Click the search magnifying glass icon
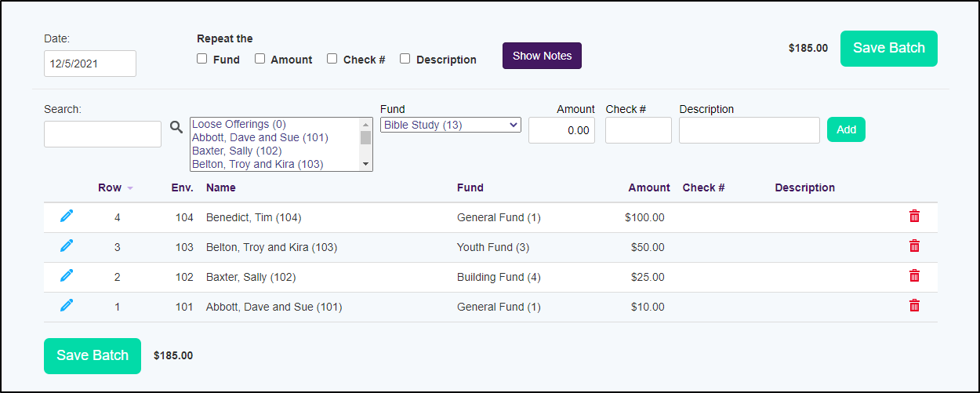 pyautogui.click(x=176, y=127)
